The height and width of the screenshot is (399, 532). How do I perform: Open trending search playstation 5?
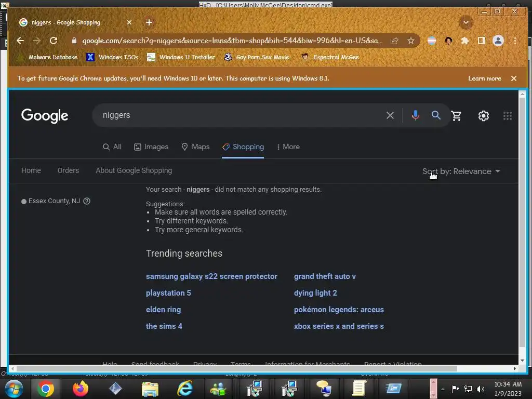tap(168, 293)
